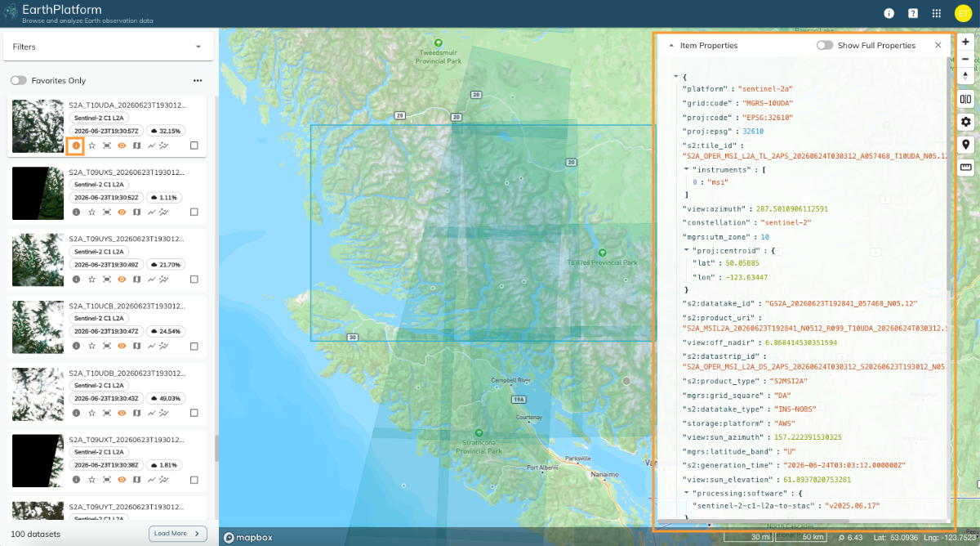
Task: Click the 2026-06-23T19:30:52Z date chip
Action: pyautogui.click(x=106, y=197)
